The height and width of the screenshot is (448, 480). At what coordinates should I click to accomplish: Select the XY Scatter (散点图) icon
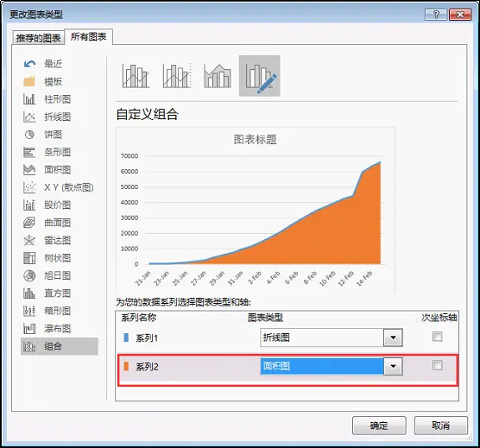[x=29, y=187]
